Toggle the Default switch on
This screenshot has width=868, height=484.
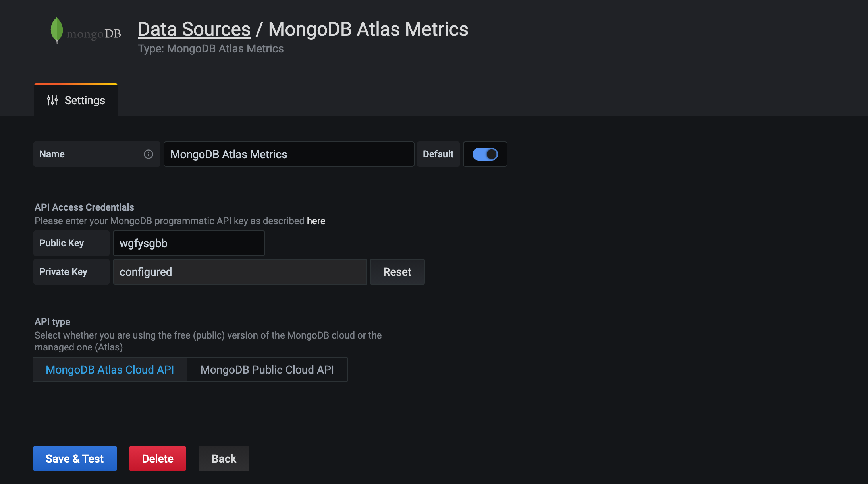point(485,154)
